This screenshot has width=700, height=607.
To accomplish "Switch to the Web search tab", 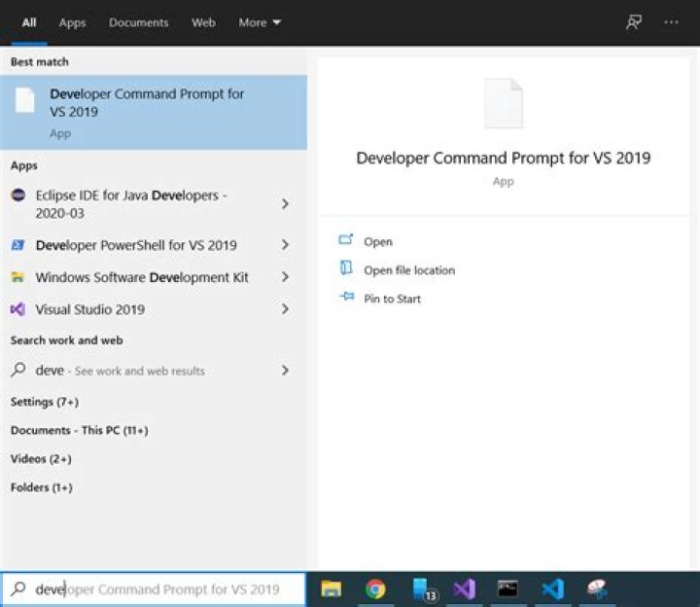I will tap(203, 22).
